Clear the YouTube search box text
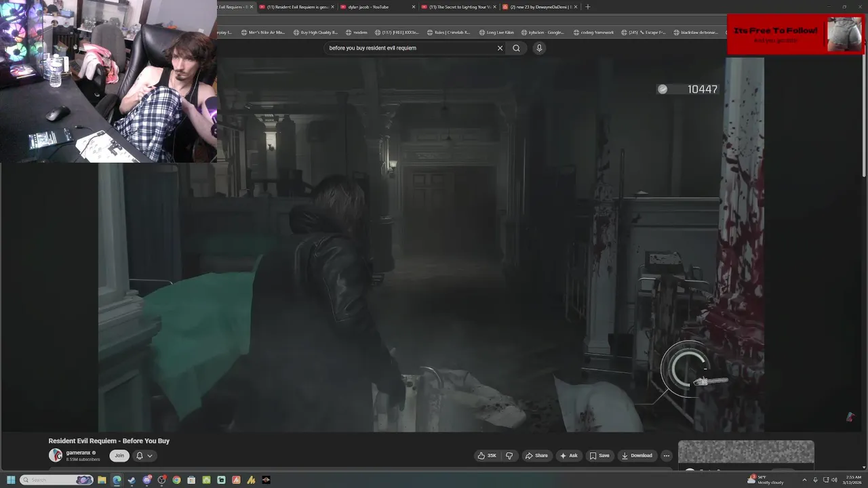The image size is (868, 488). coord(500,48)
